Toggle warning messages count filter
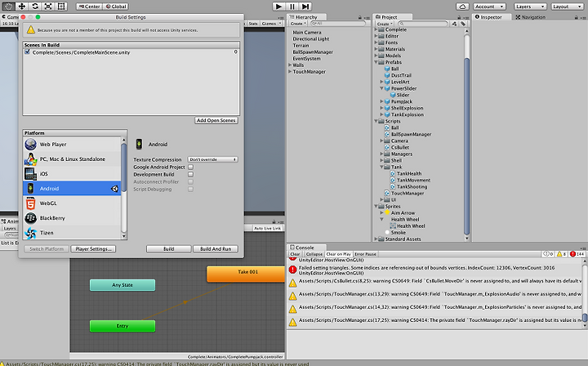 click(x=561, y=254)
